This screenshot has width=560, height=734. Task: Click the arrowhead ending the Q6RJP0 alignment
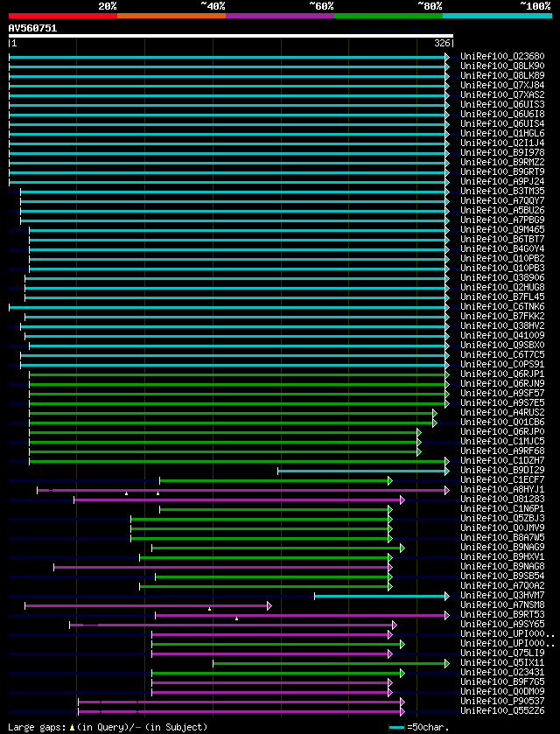[419, 432]
